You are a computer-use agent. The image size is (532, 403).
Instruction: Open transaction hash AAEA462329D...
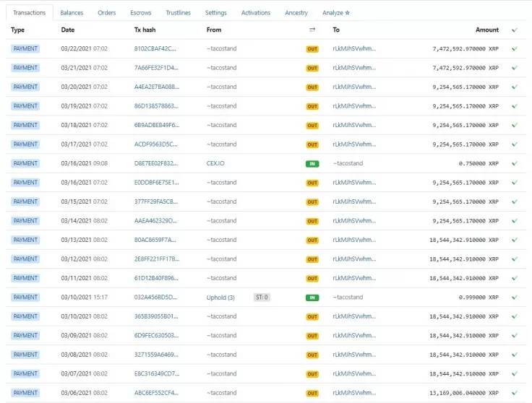coord(155,221)
